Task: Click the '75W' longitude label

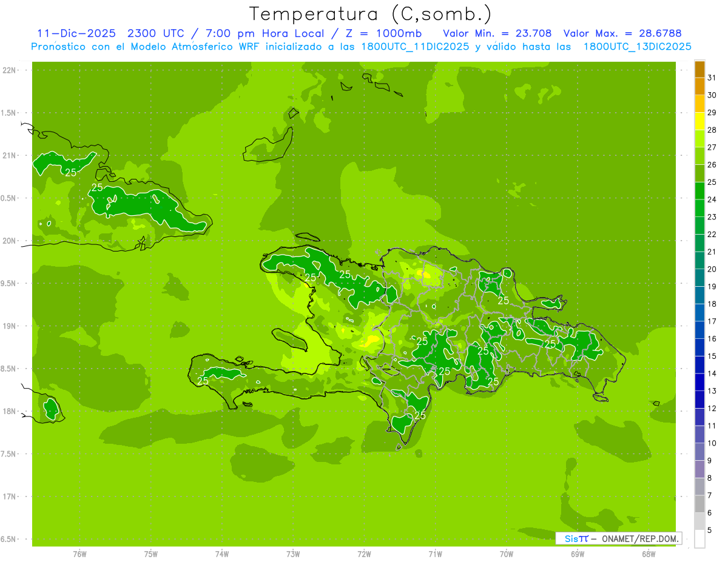Action: point(151,554)
